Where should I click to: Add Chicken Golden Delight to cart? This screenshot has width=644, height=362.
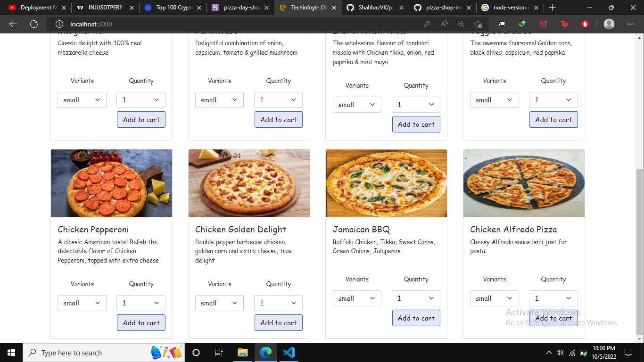tap(278, 322)
